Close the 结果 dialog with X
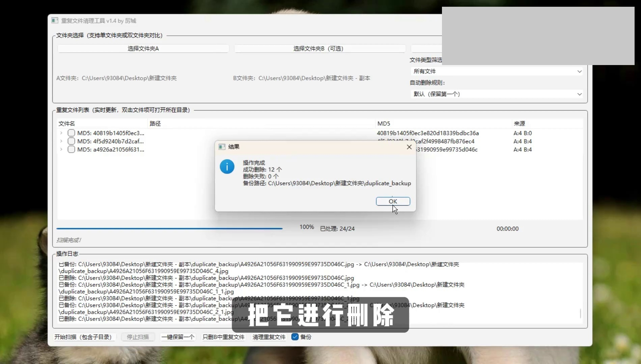Screen dimensions: 641x364 (x=409, y=147)
